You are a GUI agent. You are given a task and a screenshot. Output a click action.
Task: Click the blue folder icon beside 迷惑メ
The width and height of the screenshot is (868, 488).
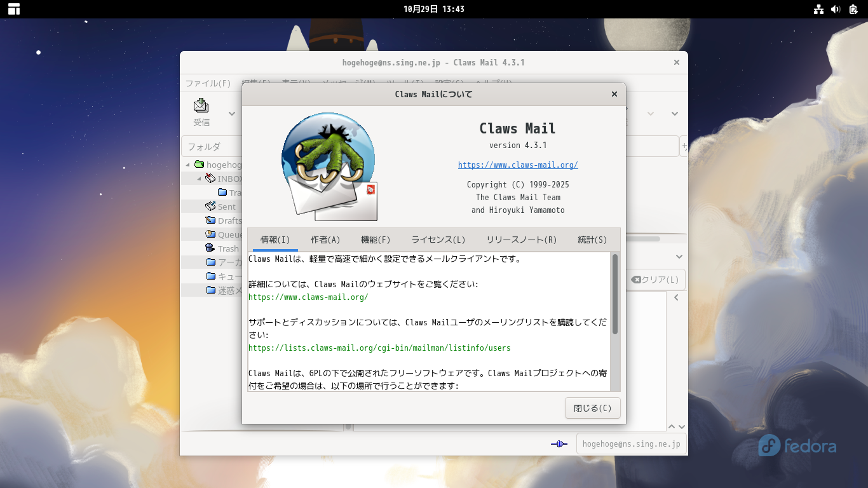[x=211, y=290]
